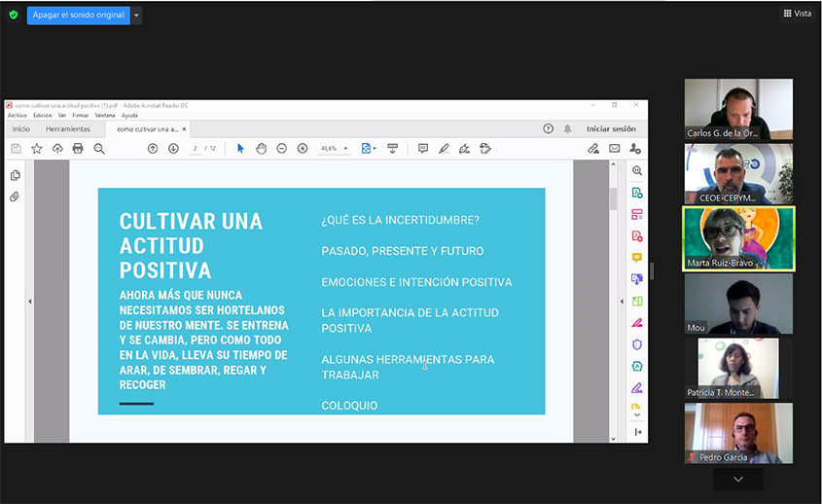
Task: Mute original audio with 'Apagar el sonido original'
Action: 78,15
